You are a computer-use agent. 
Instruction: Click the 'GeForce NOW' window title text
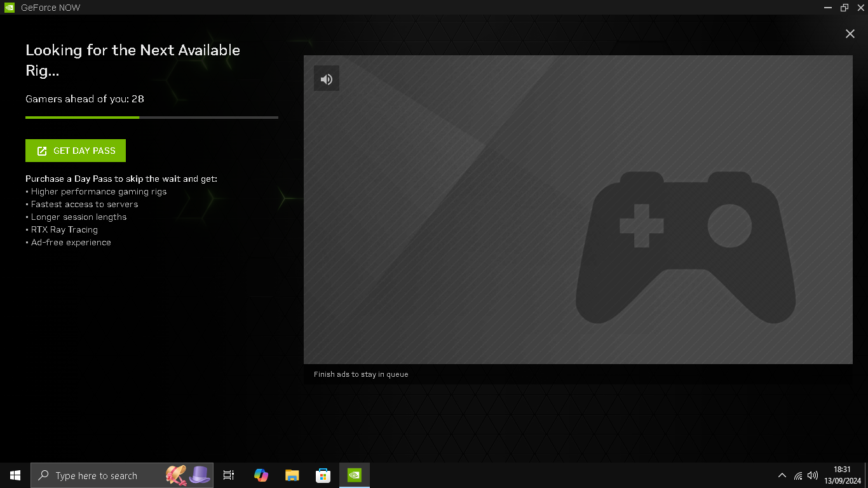(x=51, y=8)
